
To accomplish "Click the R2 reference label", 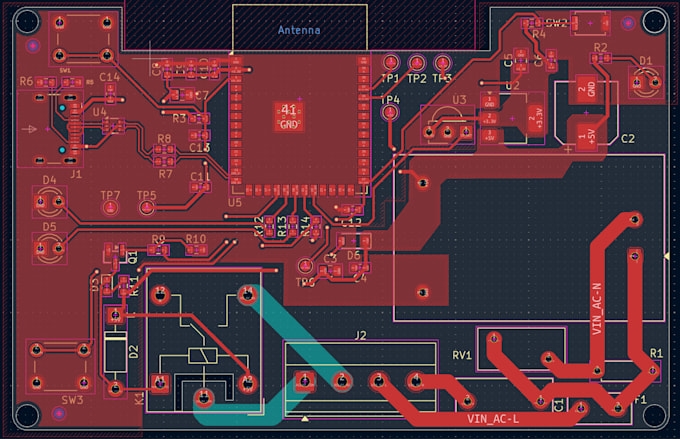I will point(600,47).
